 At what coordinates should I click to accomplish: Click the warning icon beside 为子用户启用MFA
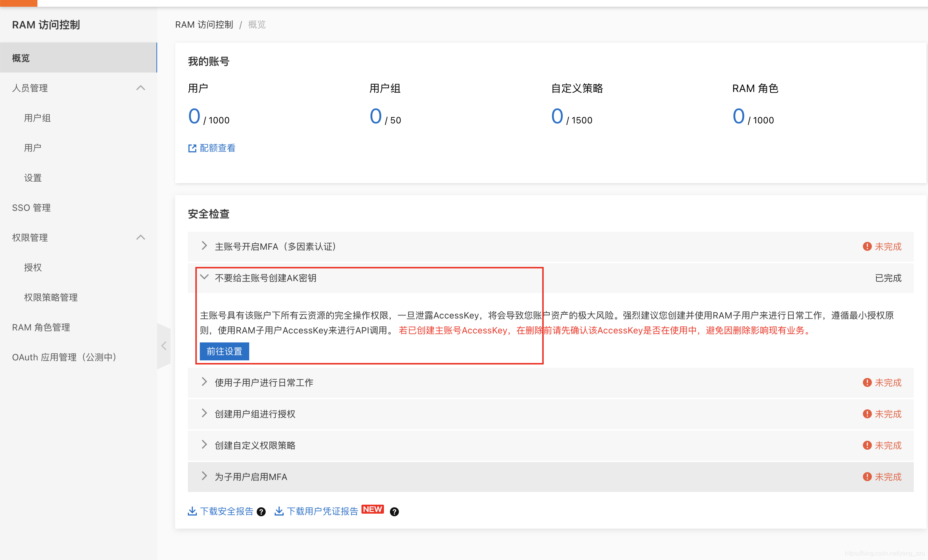click(x=867, y=477)
